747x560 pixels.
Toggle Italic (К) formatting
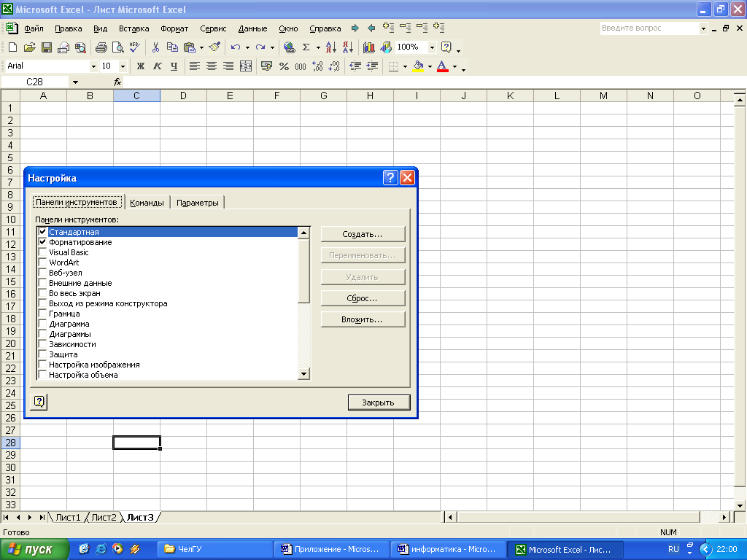click(x=158, y=66)
